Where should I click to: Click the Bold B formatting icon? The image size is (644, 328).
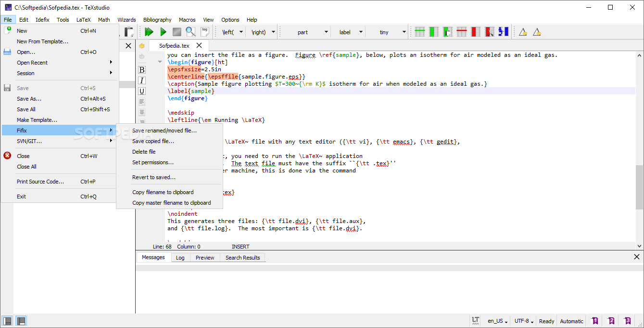click(x=142, y=70)
